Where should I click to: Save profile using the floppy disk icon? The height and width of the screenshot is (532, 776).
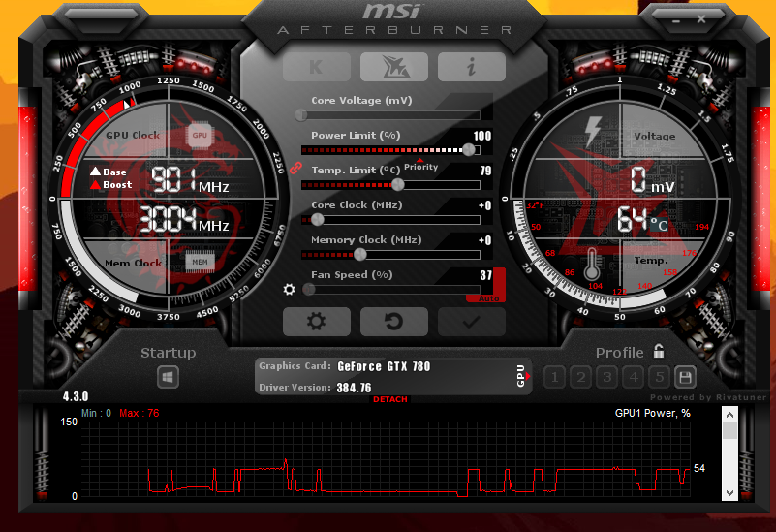click(686, 378)
